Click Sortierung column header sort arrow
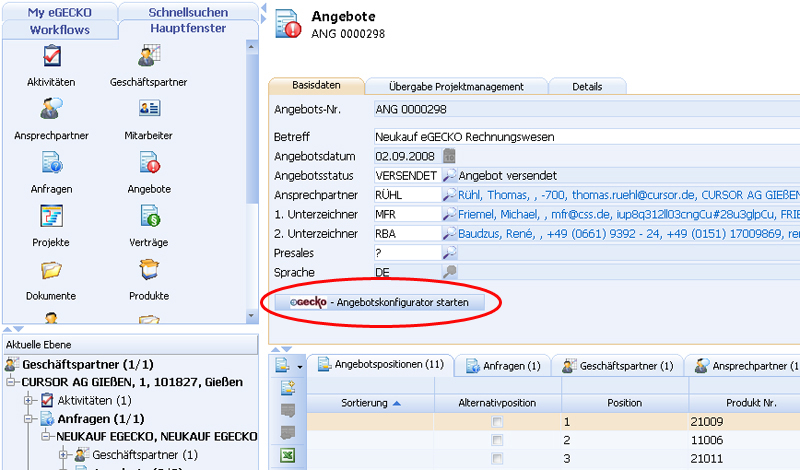This screenshot has height=470, width=800. 396,403
